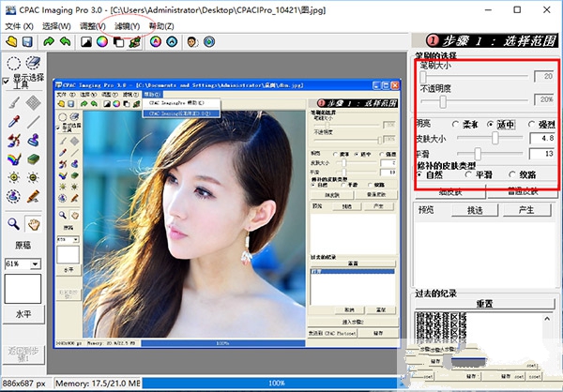Open the 帮助(Z) menu
Screen dimensions: 563x392
coord(161,26)
